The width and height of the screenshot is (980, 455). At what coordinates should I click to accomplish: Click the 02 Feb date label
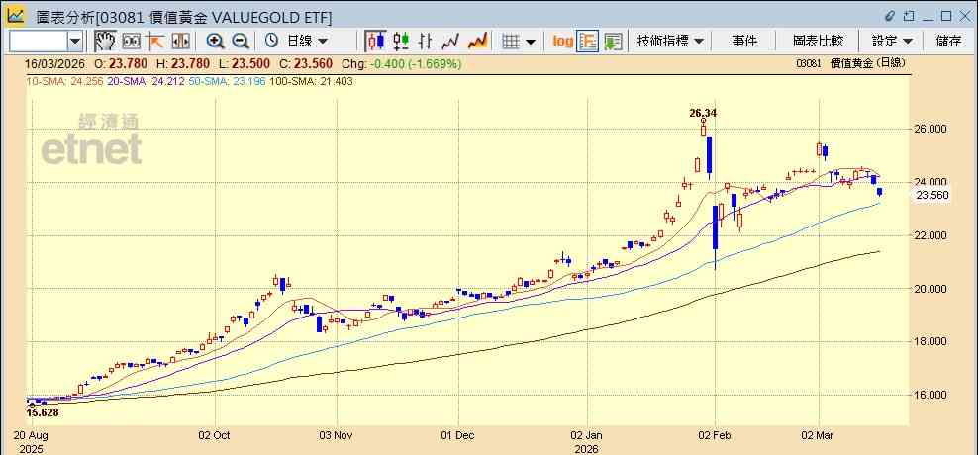pos(715,435)
